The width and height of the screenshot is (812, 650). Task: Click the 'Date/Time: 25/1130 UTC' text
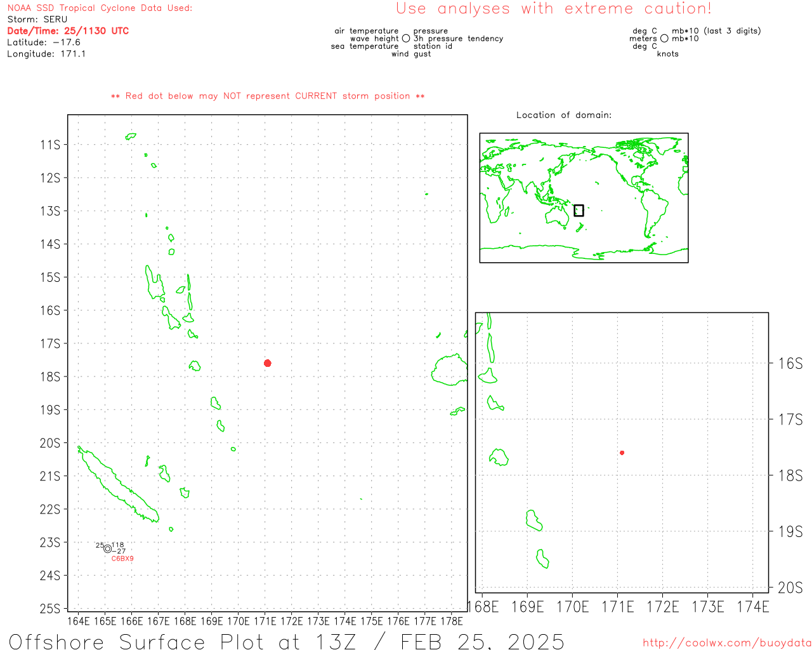point(68,31)
